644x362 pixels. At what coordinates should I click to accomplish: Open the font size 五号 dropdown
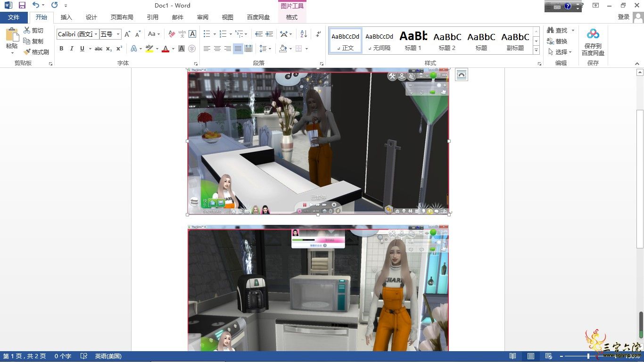pyautogui.click(x=118, y=34)
